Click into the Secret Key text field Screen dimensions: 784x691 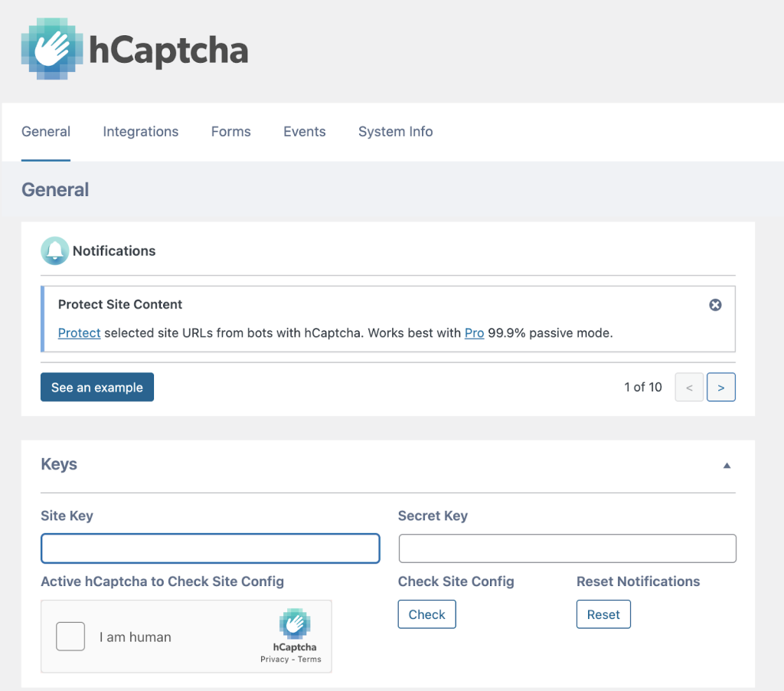coord(567,549)
